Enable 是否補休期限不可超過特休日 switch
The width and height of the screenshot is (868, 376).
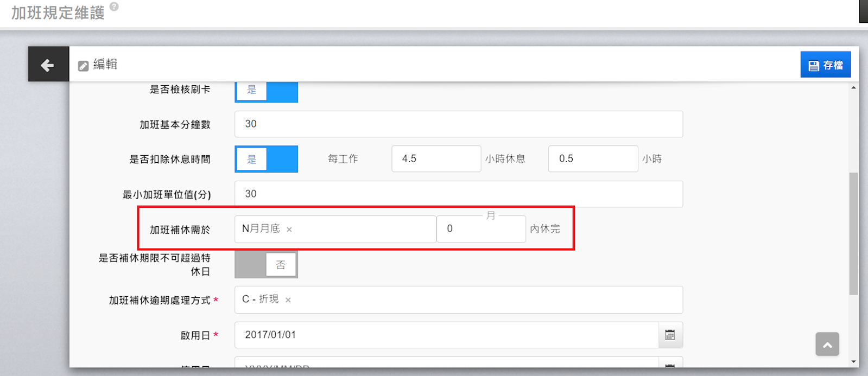tap(266, 265)
